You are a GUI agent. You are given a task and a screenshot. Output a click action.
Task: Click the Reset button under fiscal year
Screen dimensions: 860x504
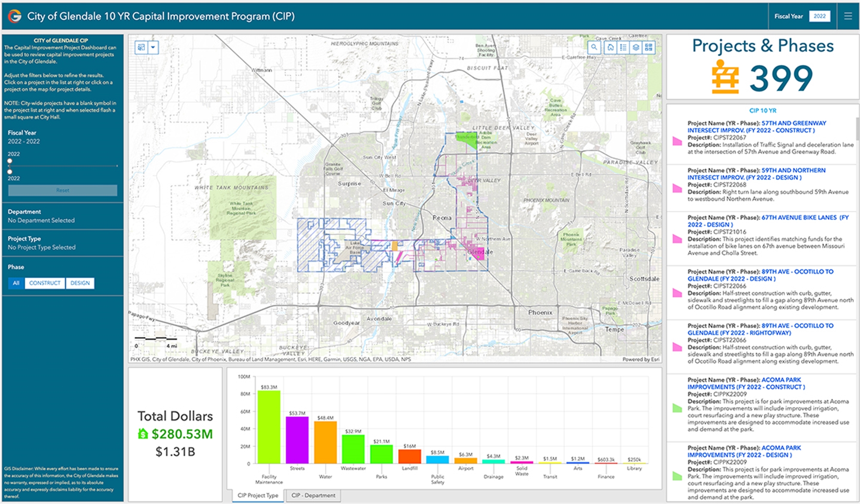62,190
